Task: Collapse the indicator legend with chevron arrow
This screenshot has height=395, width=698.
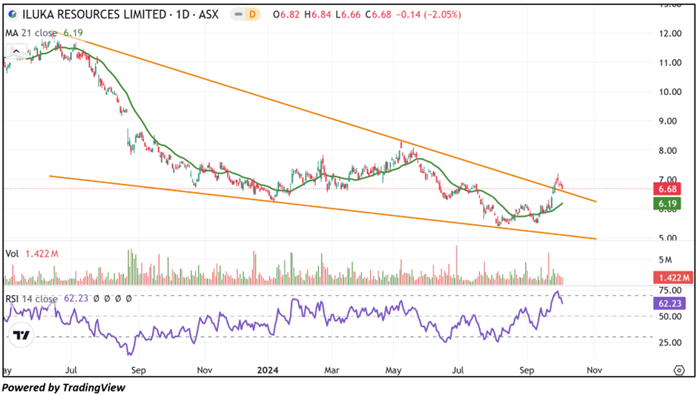Action: click(16, 52)
